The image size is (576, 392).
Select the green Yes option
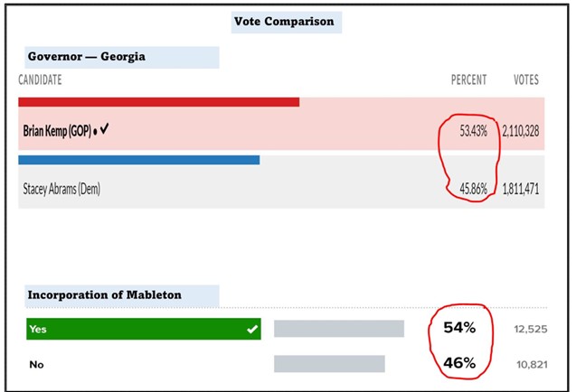click(143, 330)
